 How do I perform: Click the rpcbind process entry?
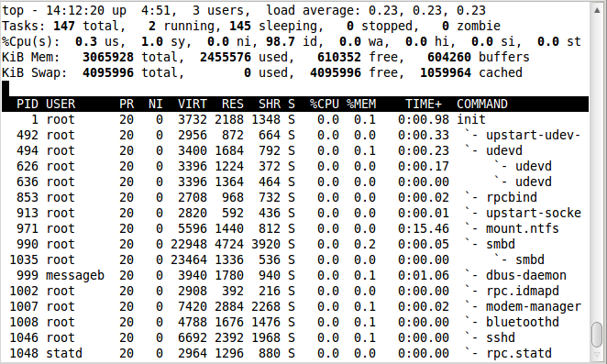click(512, 197)
